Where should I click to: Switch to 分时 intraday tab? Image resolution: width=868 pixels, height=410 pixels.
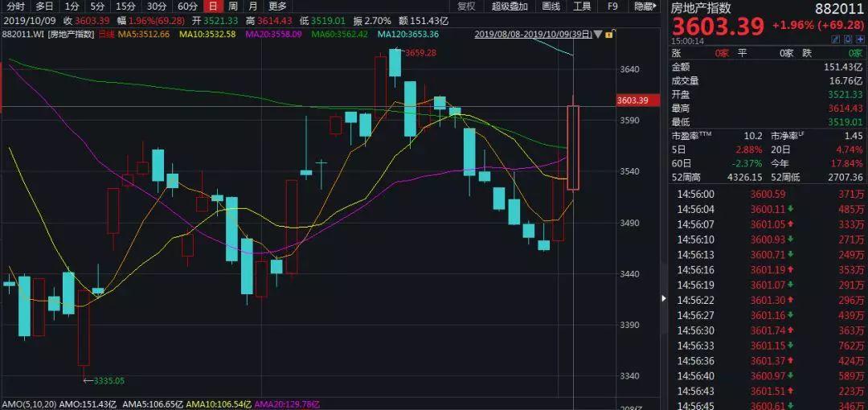coord(15,6)
